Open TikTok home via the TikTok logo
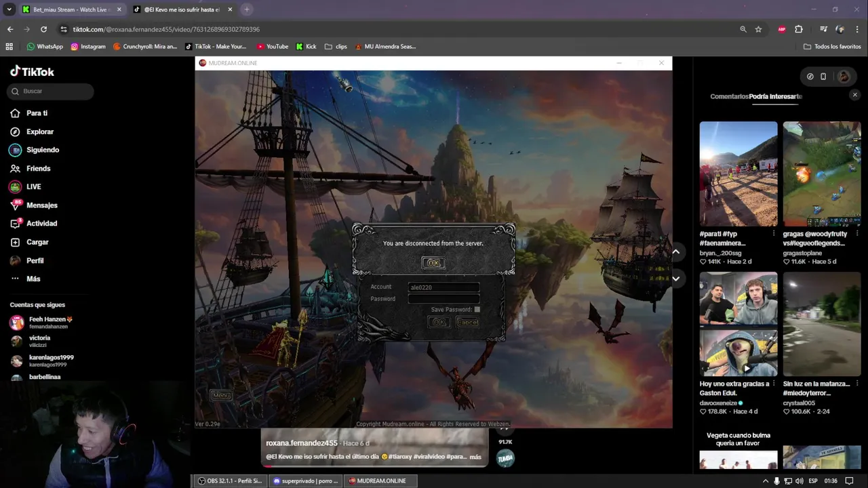This screenshot has height=488, width=868. [x=32, y=71]
